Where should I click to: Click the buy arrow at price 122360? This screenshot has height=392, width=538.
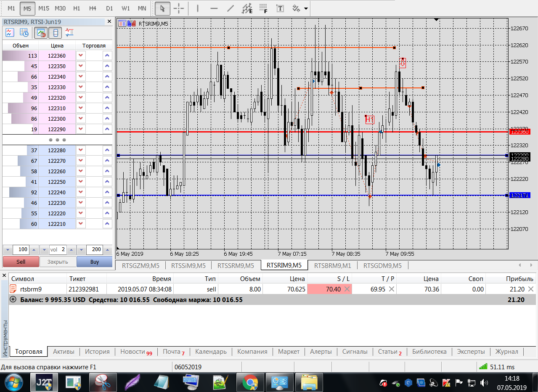(x=107, y=56)
